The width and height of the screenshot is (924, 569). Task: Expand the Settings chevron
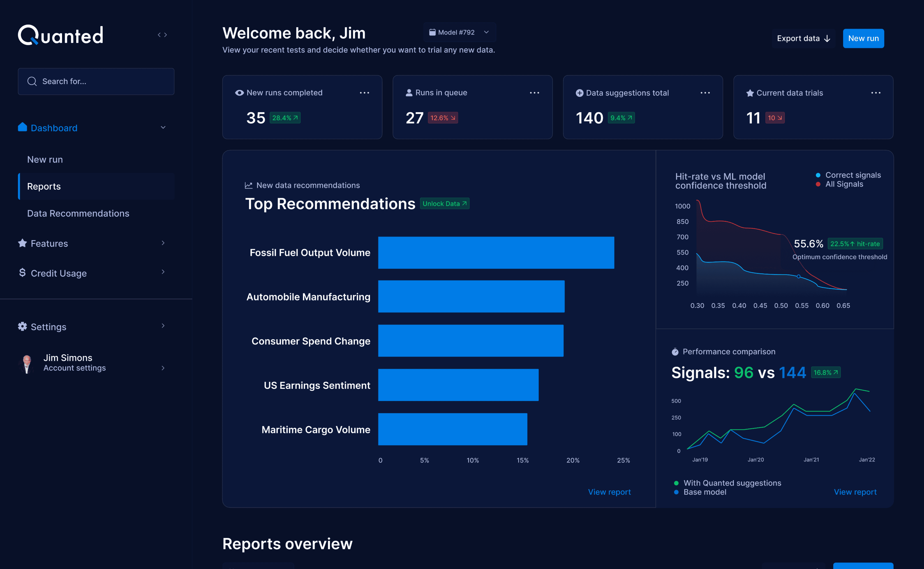[163, 326]
